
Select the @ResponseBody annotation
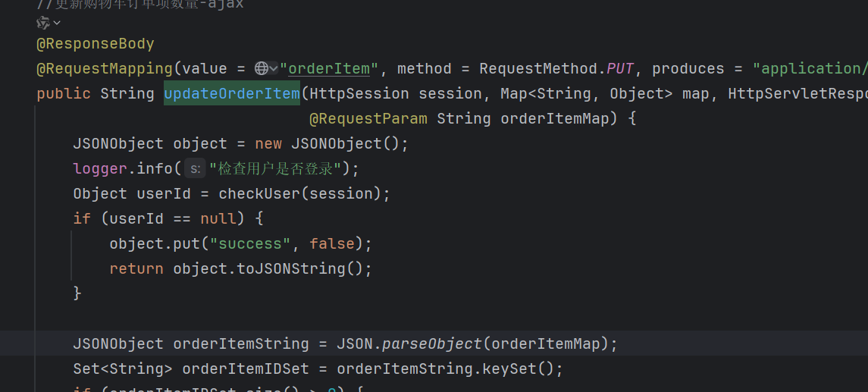tap(96, 44)
